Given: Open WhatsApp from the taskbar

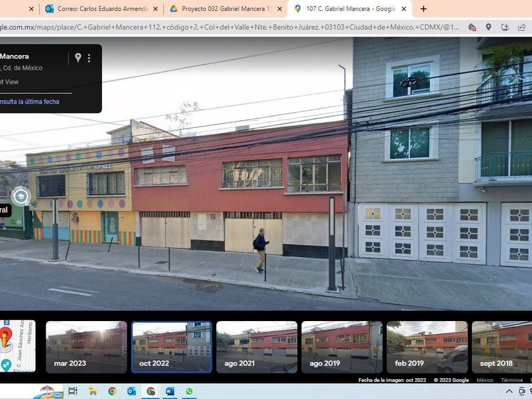Looking at the screenshot, I should pos(189,391).
